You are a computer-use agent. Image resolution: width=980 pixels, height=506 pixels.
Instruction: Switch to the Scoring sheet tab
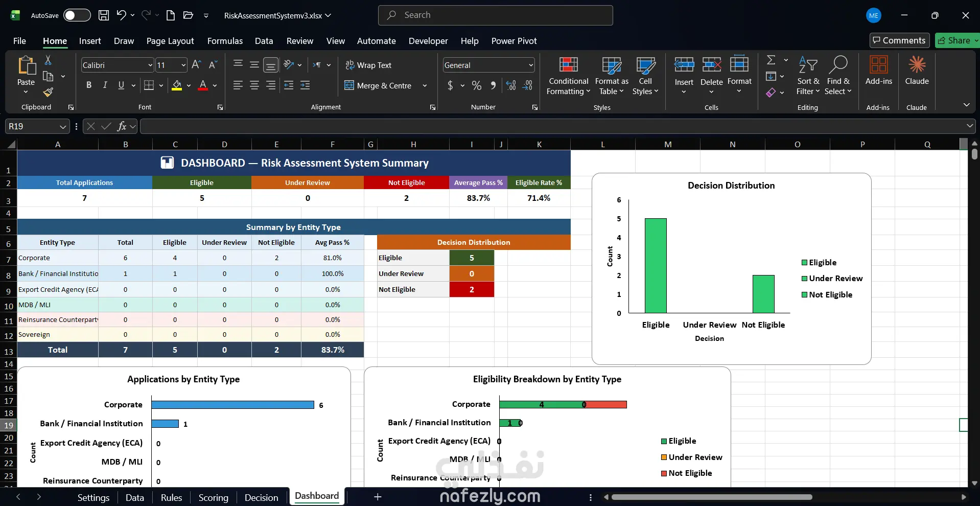tap(213, 497)
